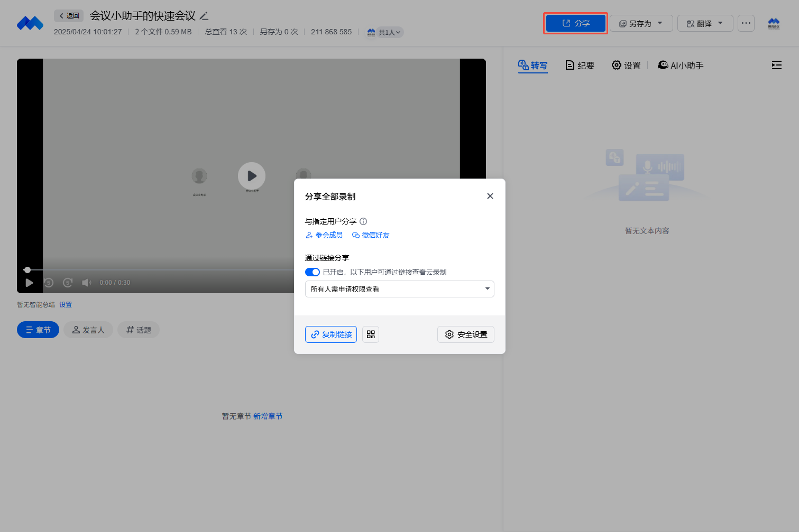Select the 话题 topics tab
799x532 pixels.
tap(139, 330)
